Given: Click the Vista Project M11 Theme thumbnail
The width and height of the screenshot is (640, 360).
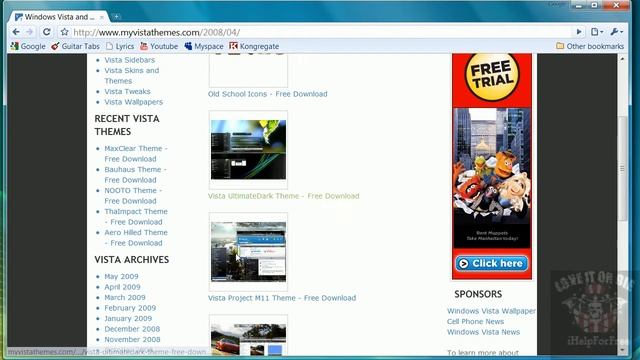Looking at the screenshot, I should (248, 251).
